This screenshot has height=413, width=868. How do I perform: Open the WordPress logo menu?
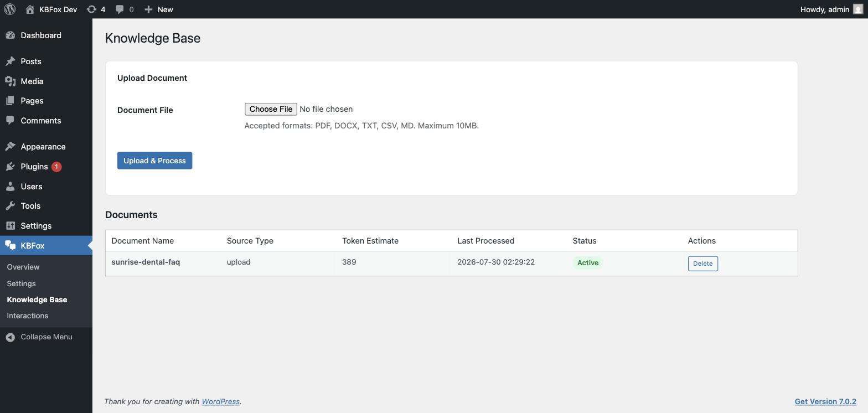(10, 9)
